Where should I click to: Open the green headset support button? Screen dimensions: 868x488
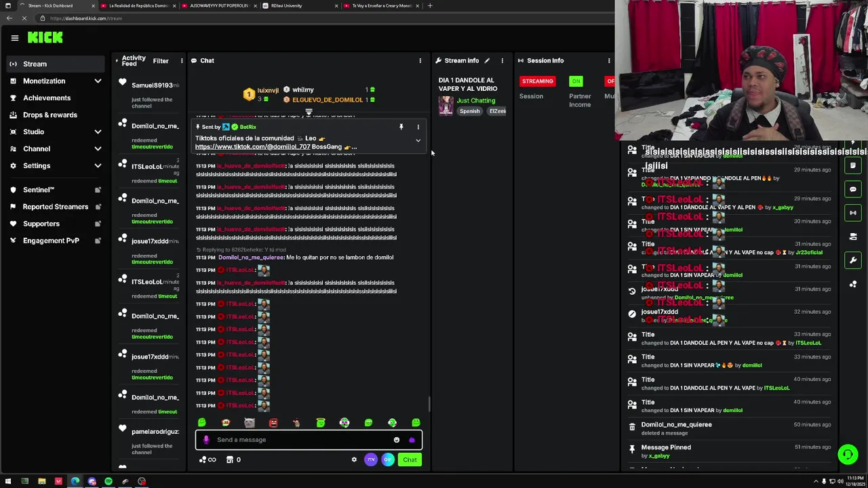pyautogui.click(x=847, y=454)
